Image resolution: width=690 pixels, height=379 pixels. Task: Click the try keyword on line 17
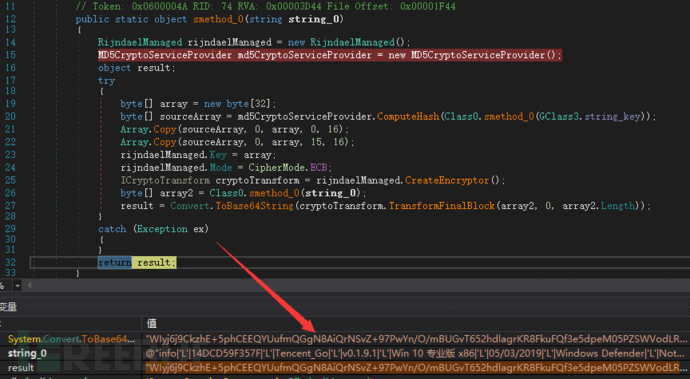106,81
